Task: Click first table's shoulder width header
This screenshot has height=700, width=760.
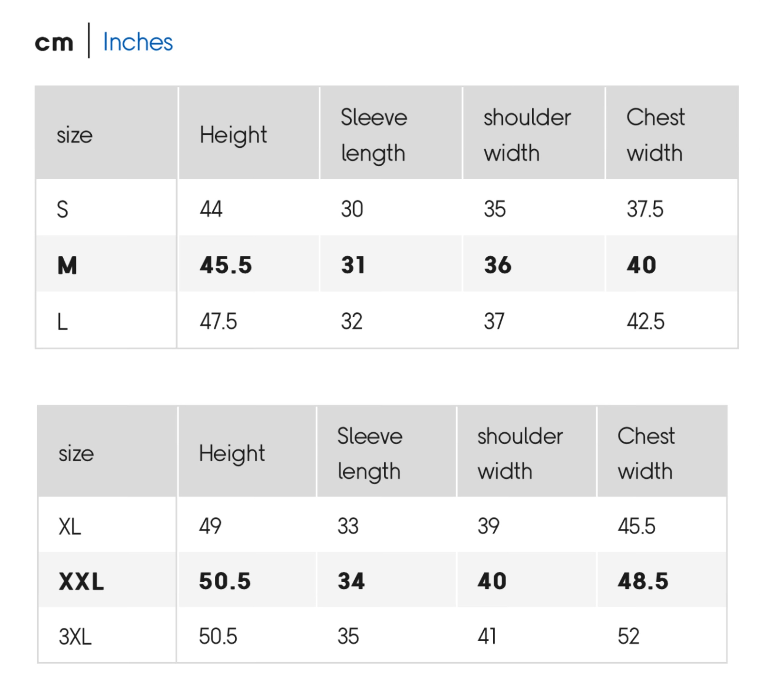Action: coord(527,135)
